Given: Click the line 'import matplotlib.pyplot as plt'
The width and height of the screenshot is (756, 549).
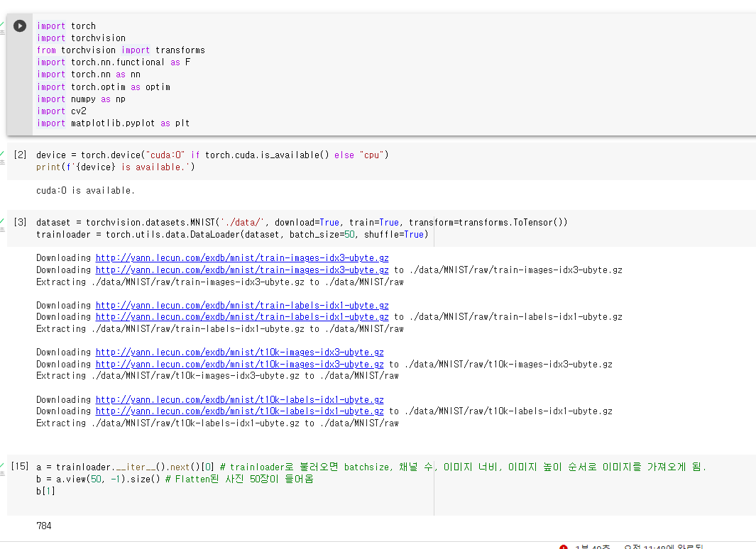Looking at the screenshot, I should coord(114,123).
